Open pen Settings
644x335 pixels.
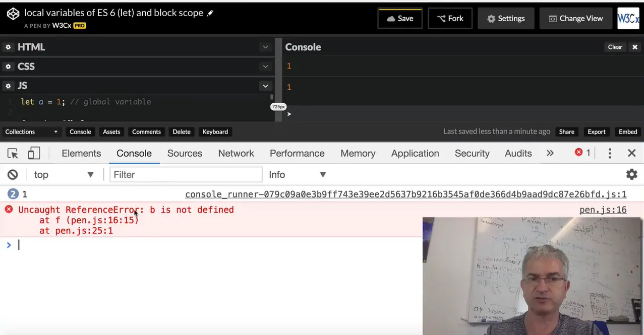(x=506, y=18)
